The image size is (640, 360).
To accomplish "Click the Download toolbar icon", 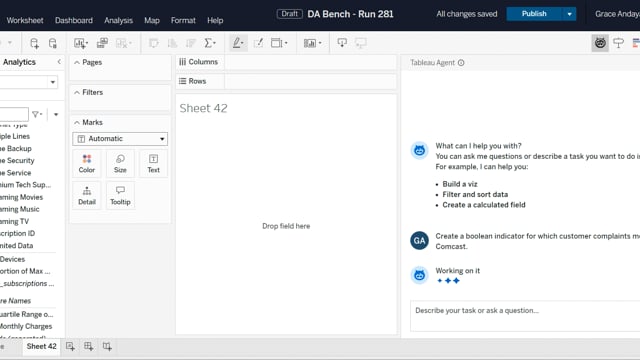I will tap(342, 43).
